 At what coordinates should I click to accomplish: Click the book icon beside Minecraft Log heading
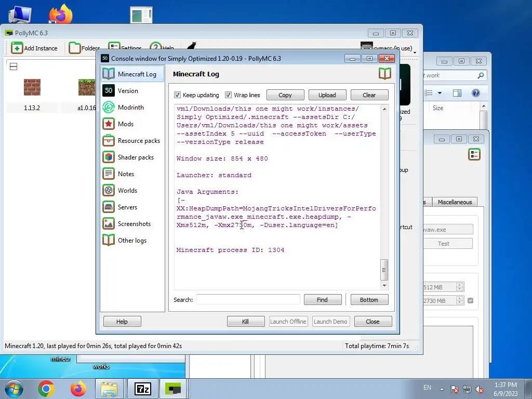385,74
